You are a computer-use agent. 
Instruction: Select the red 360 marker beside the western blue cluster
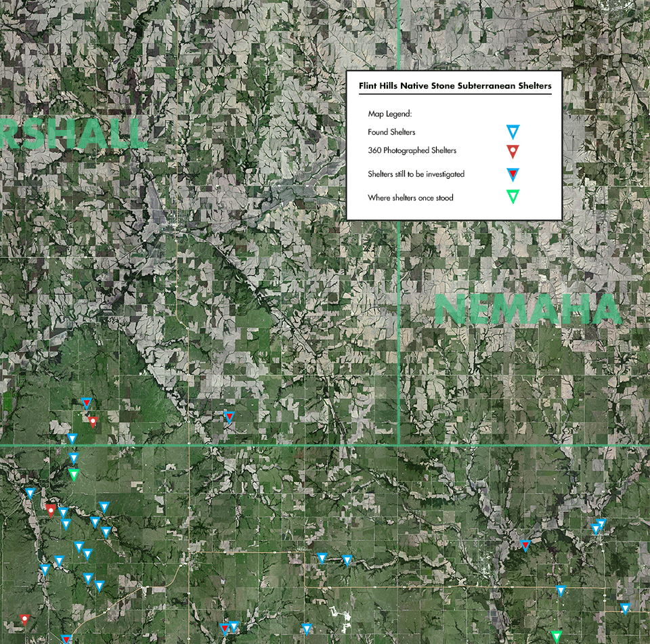[x=51, y=510]
